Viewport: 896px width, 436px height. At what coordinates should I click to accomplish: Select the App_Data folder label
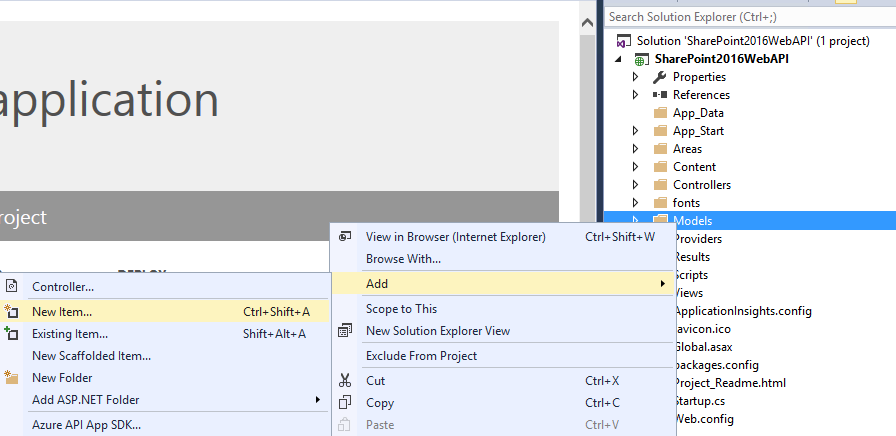[x=698, y=113]
